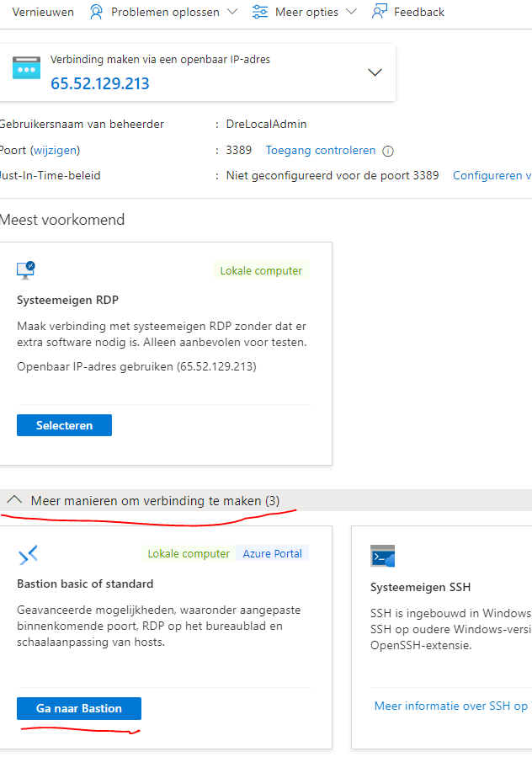Image resolution: width=532 pixels, height=757 pixels.
Task: Click the info icon next to Toegang controleren
Action: pyautogui.click(x=388, y=151)
